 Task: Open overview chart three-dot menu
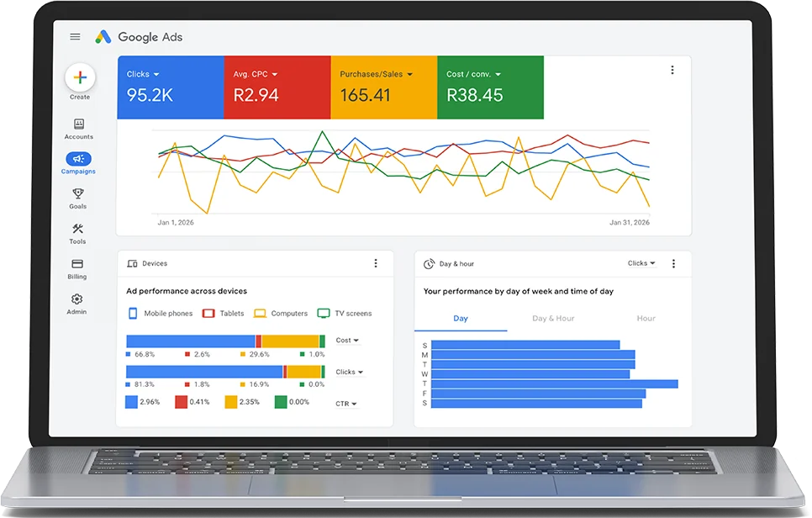click(x=672, y=70)
